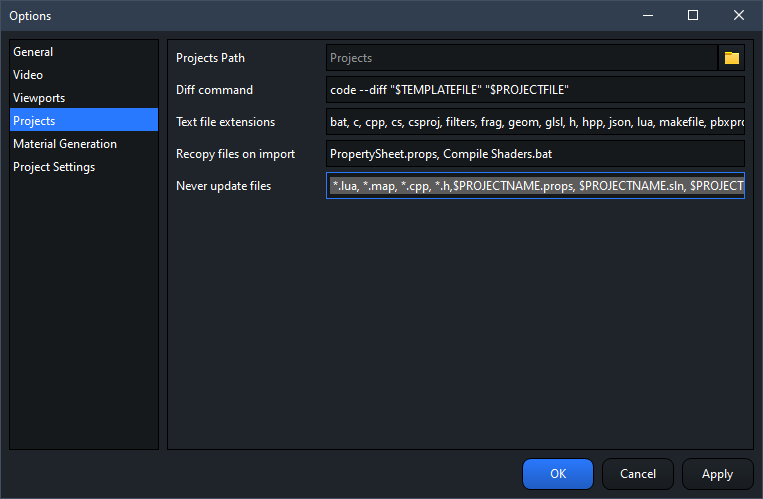This screenshot has width=763, height=499.
Task: Select the General options category
Action: click(33, 52)
